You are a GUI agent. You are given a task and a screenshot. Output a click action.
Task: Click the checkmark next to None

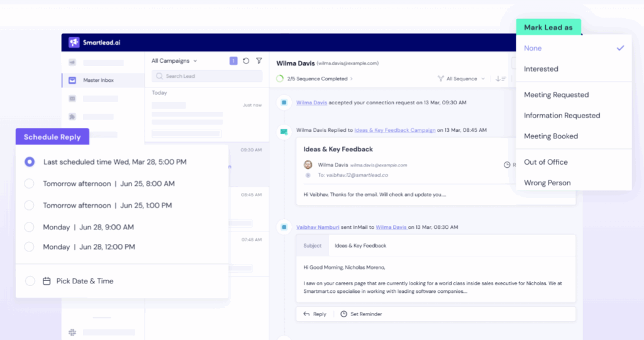pos(620,48)
